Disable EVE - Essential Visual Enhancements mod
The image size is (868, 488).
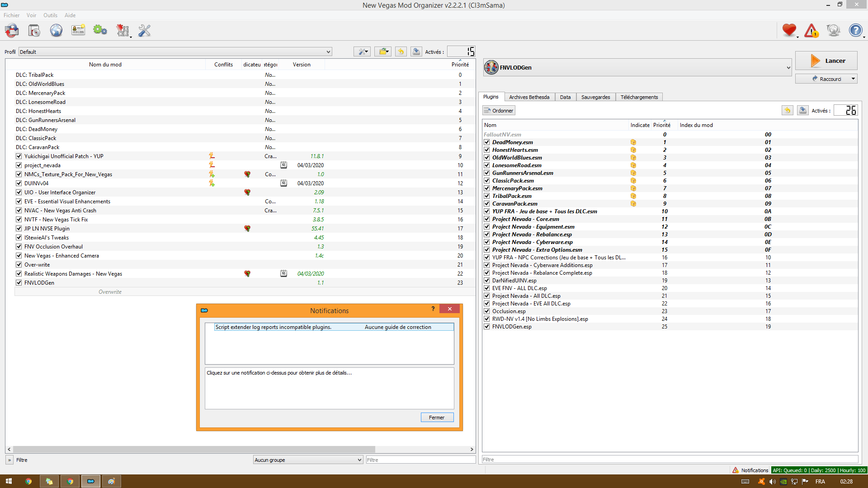click(x=19, y=201)
